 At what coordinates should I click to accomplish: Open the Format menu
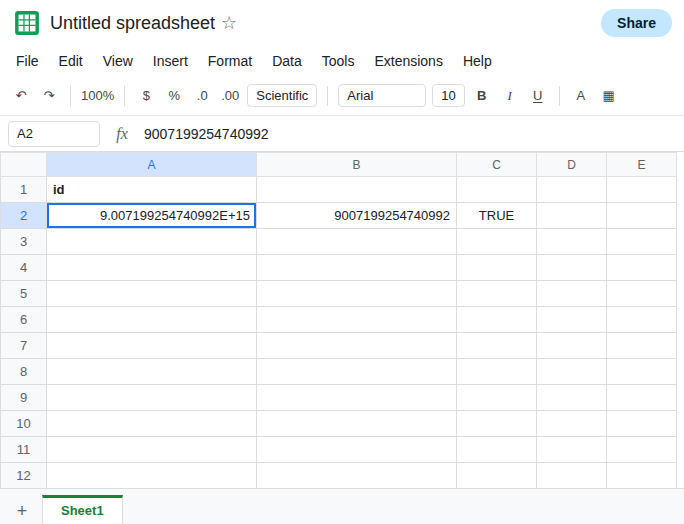click(x=230, y=61)
